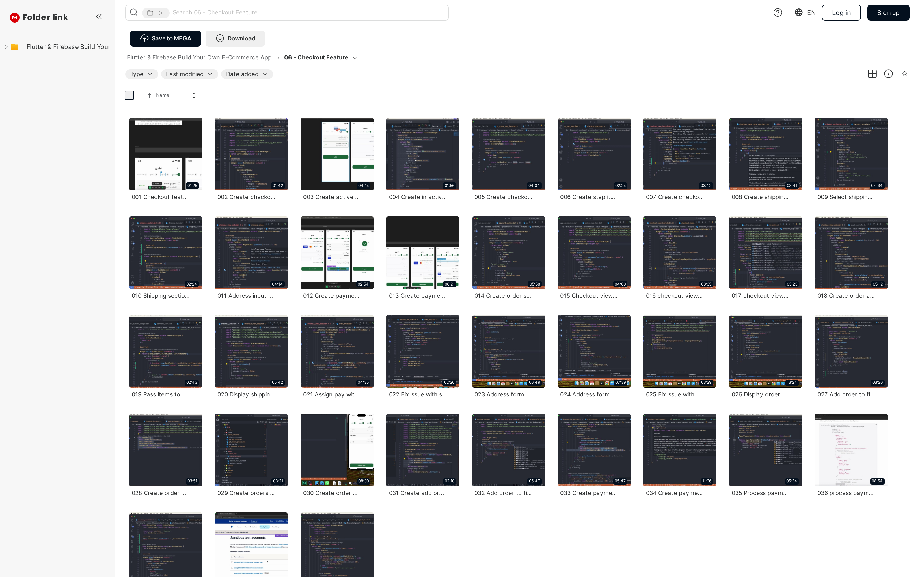Open the help question mark icon
Image resolution: width=924 pixels, height=577 pixels.
coord(777,13)
